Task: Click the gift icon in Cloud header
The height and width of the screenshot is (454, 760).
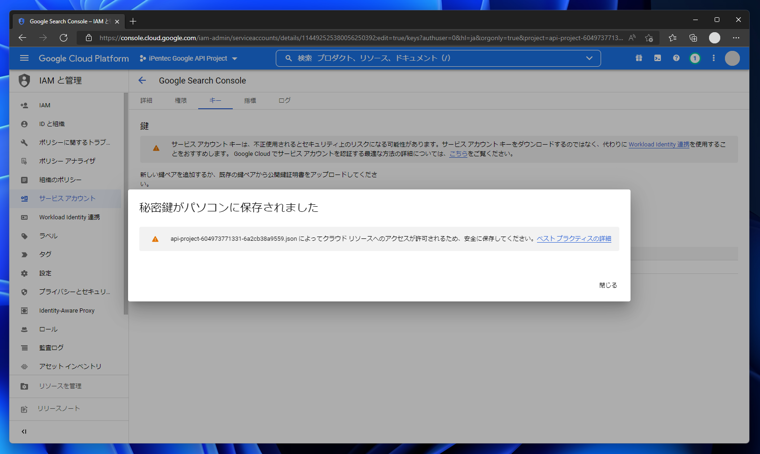Action: point(639,58)
